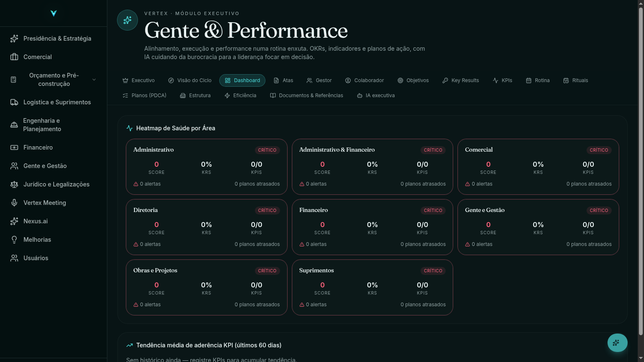Click the sparkle icon beside Nexus.ai
This screenshot has height=362, width=644.
(x=14, y=221)
